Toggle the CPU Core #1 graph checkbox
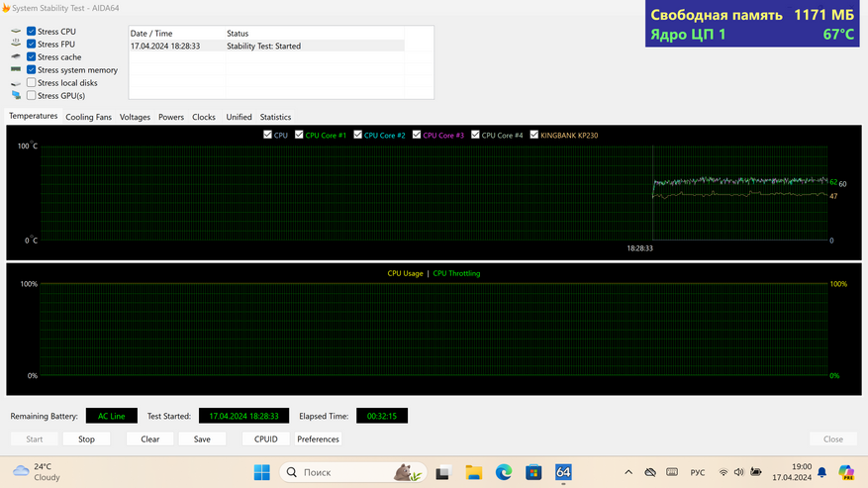Viewport: 868px width, 488px height. point(300,135)
